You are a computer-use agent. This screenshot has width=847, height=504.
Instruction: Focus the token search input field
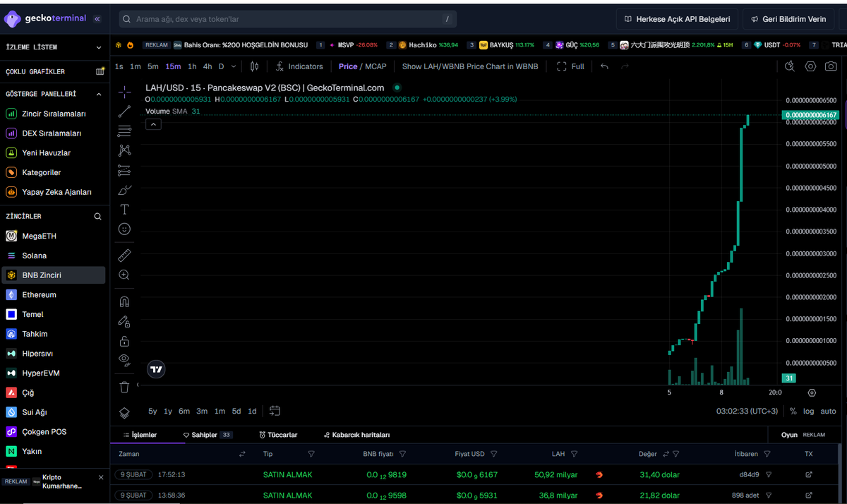point(287,19)
